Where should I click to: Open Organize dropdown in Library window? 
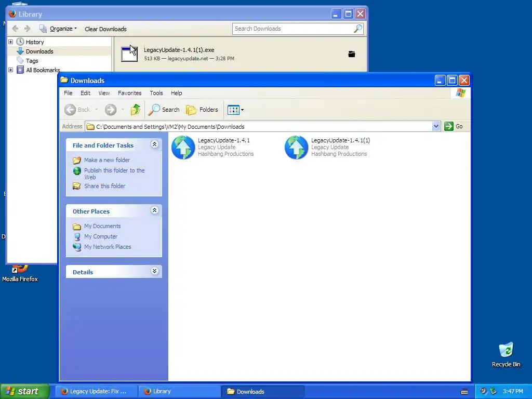[58, 29]
